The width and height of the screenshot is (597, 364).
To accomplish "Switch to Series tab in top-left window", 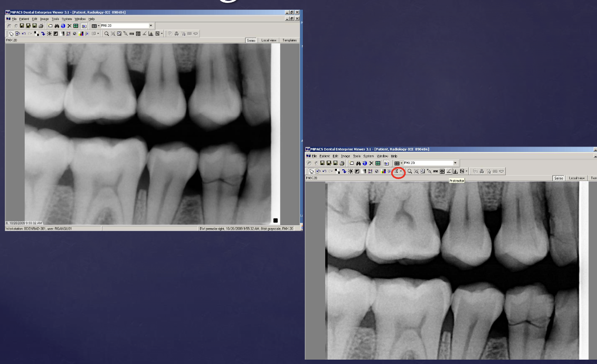I will pyautogui.click(x=251, y=40).
